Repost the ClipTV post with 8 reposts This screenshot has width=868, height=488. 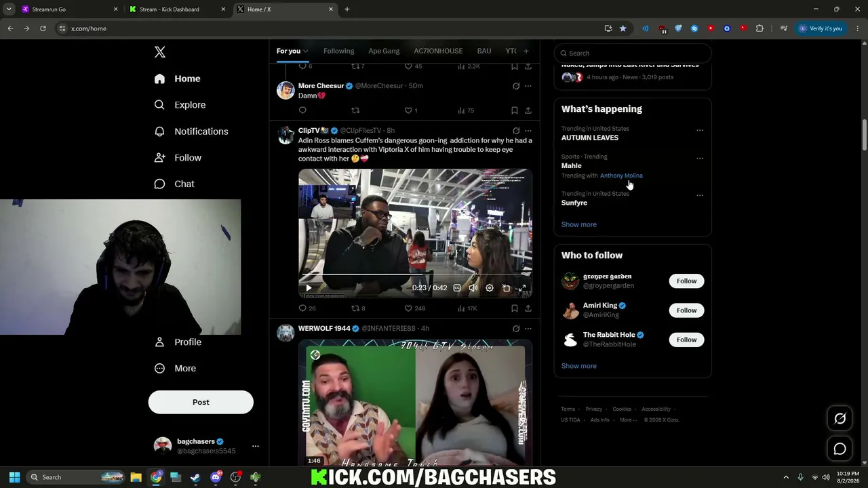[x=358, y=308]
